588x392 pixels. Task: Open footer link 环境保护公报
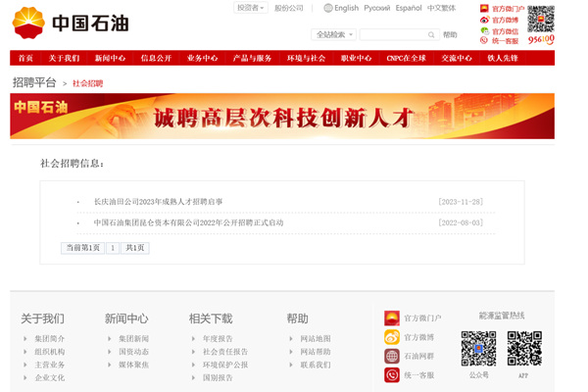click(225, 365)
